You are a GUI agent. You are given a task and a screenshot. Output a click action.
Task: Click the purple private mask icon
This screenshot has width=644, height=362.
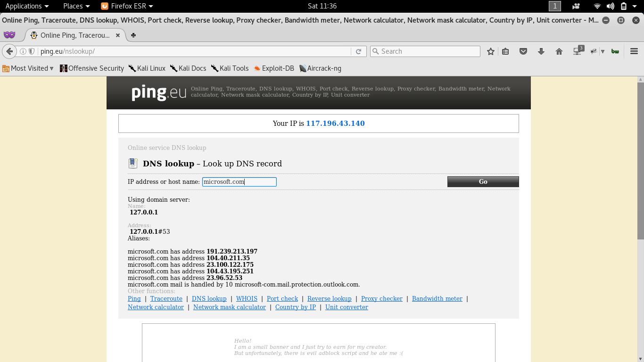(9, 35)
